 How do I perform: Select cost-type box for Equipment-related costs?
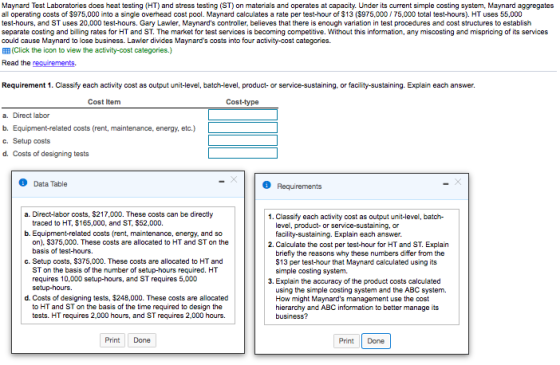click(243, 128)
